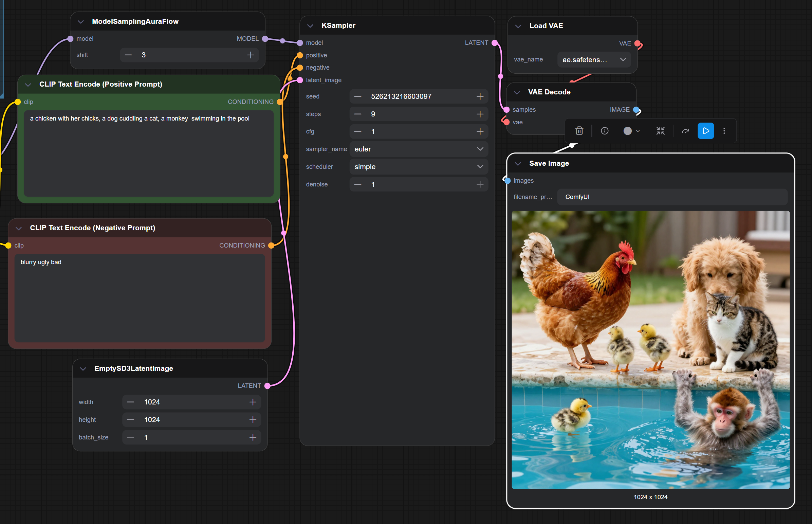Viewport: 812px width, 524px height.
Task: Click the generated animals preview image
Action: (x=650, y=349)
